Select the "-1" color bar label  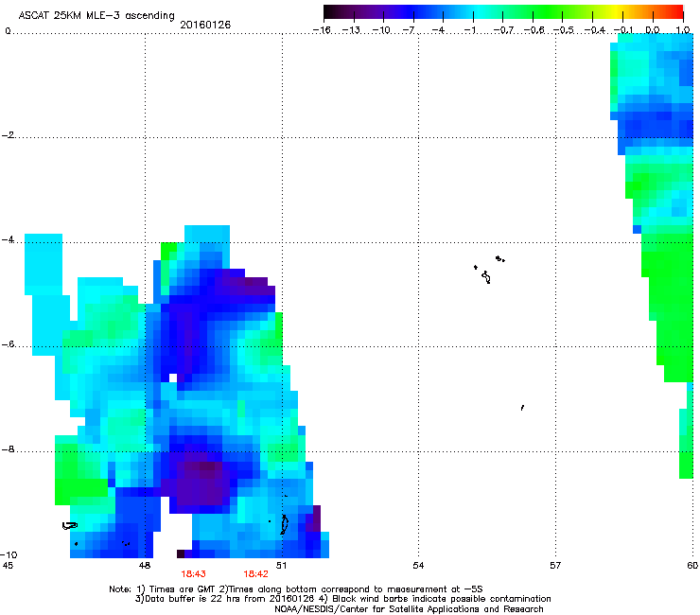click(x=469, y=30)
